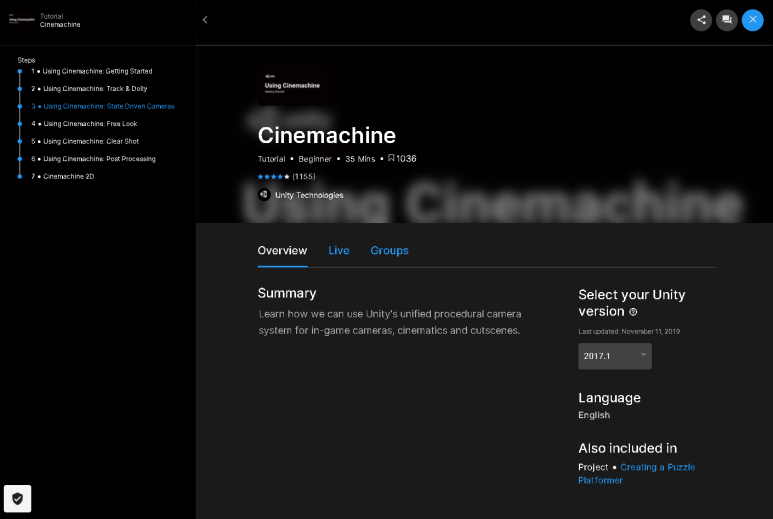
Task: Click the bookmark icon next to 1036
Action: pyautogui.click(x=391, y=158)
